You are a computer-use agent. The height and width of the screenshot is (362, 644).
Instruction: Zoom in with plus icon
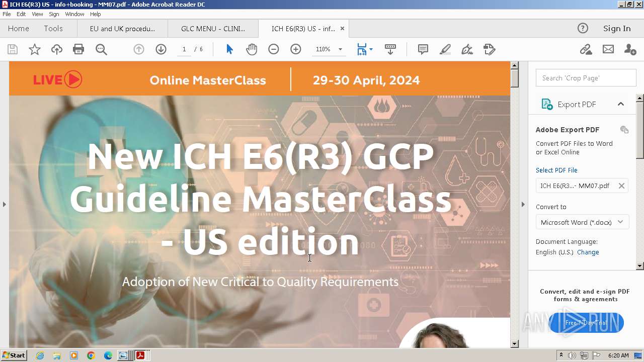coord(296,49)
